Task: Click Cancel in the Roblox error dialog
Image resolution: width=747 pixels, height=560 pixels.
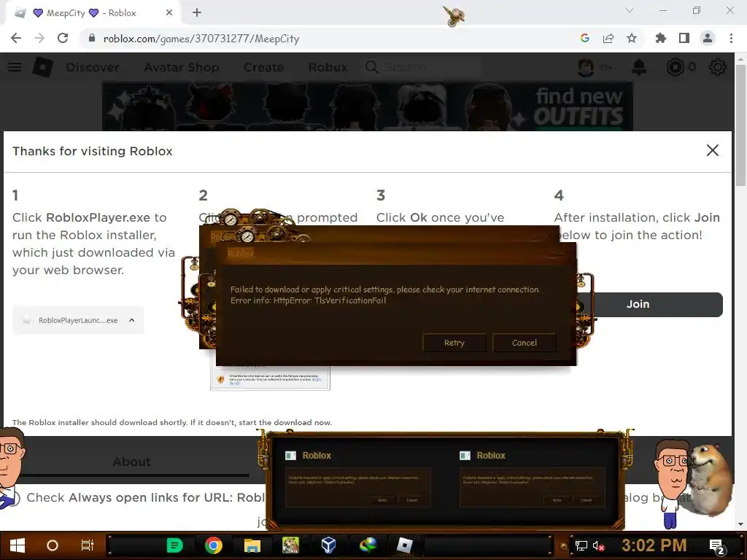Action: click(524, 343)
